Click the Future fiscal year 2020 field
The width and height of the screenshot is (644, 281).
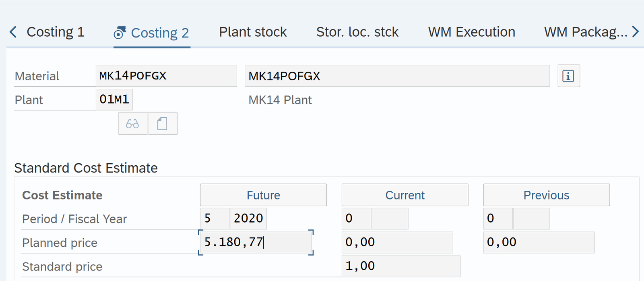click(x=248, y=219)
